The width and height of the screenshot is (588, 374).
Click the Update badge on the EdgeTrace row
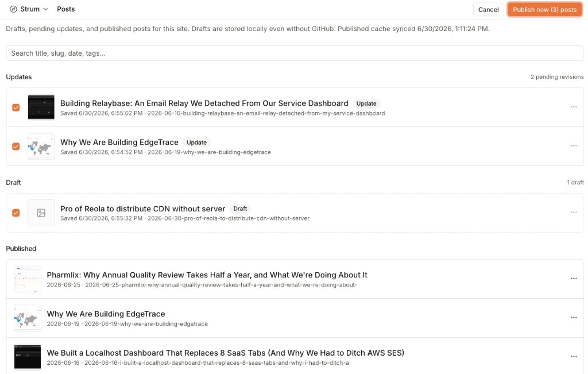coord(196,142)
